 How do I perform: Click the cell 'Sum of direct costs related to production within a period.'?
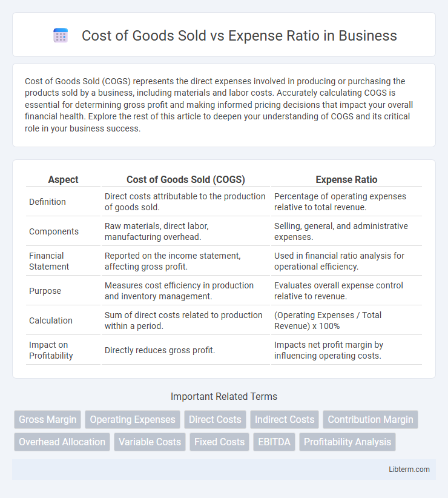[x=185, y=320]
